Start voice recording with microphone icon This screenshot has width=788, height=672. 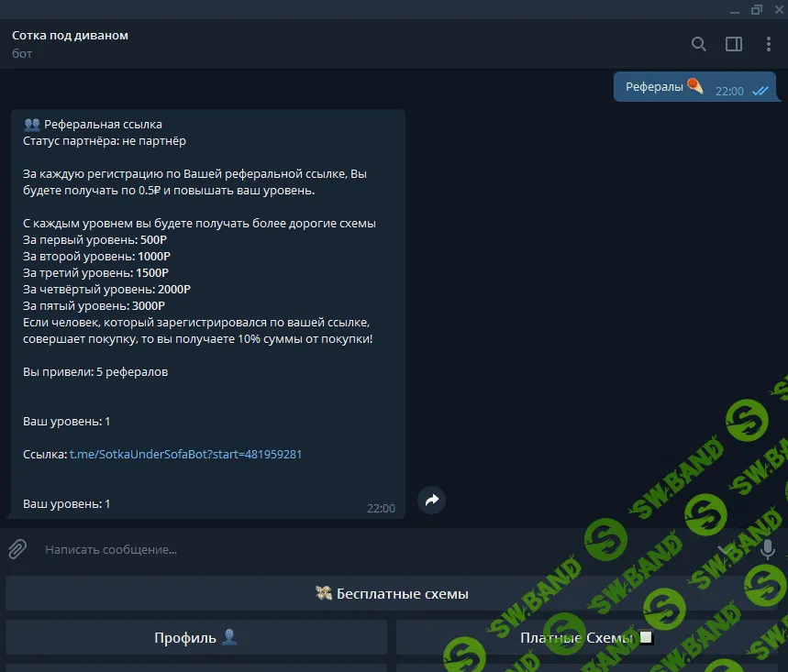pos(768,549)
